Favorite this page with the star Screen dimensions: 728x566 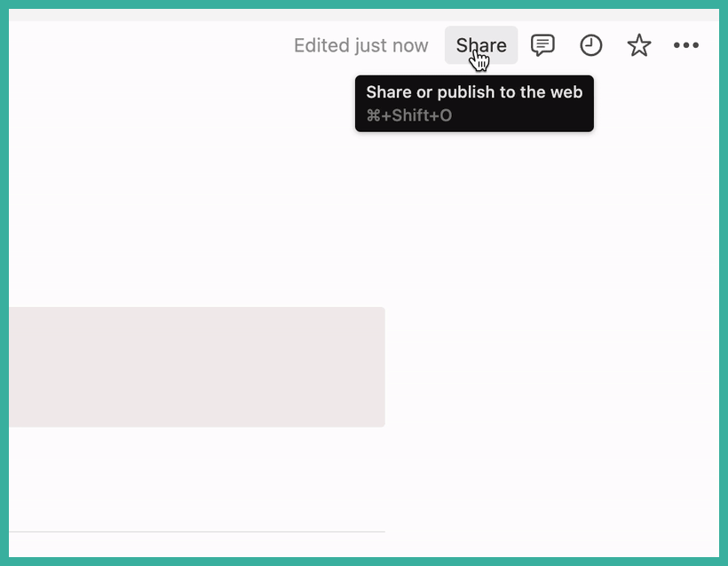[639, 45]
